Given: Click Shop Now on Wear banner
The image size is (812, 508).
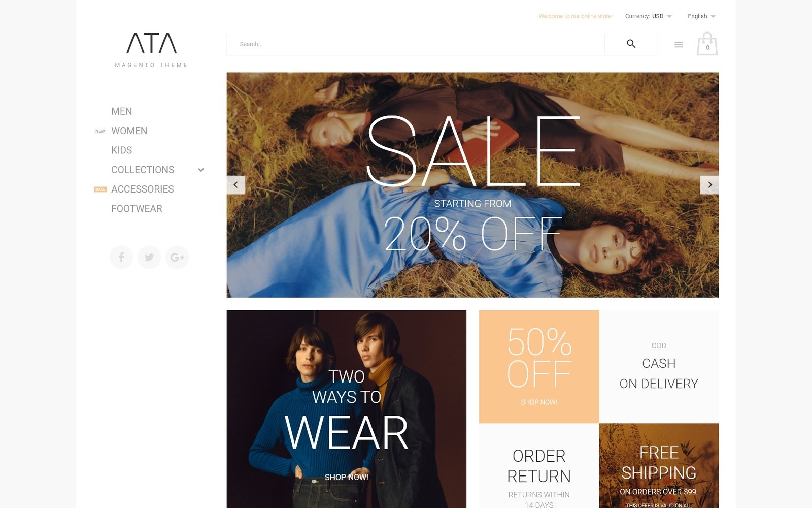Looking at the screenshot, I should click(x=347, y=477).
